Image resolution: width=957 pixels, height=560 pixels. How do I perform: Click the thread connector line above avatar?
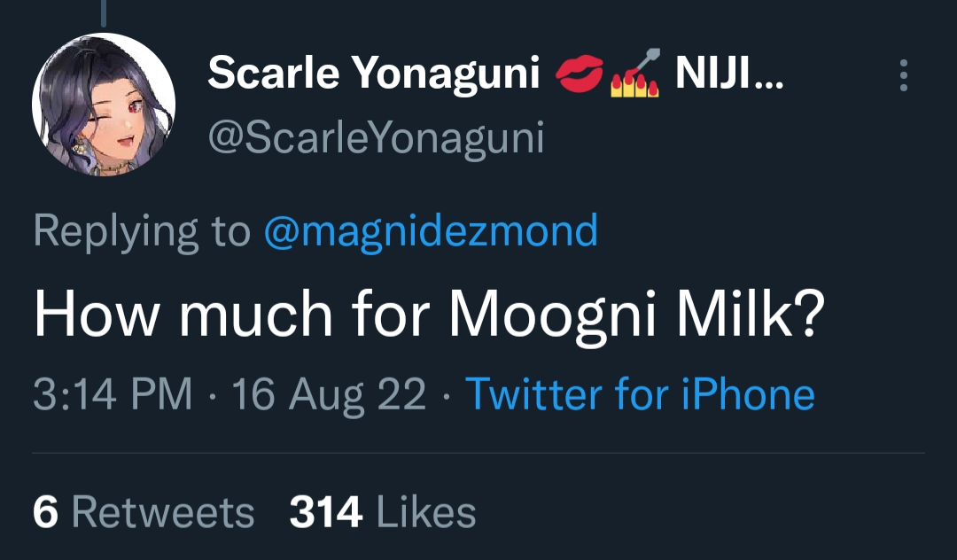(103, 13)
